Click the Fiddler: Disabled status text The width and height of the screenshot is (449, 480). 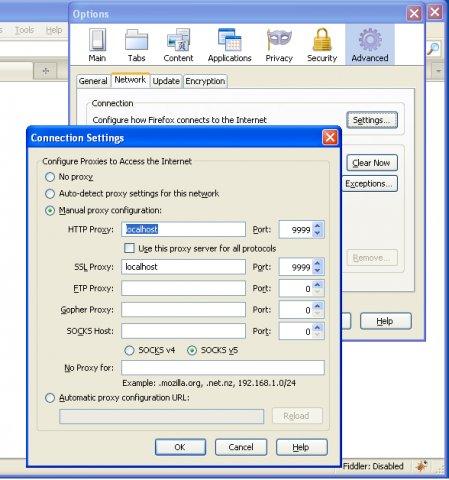coord(373,466)
